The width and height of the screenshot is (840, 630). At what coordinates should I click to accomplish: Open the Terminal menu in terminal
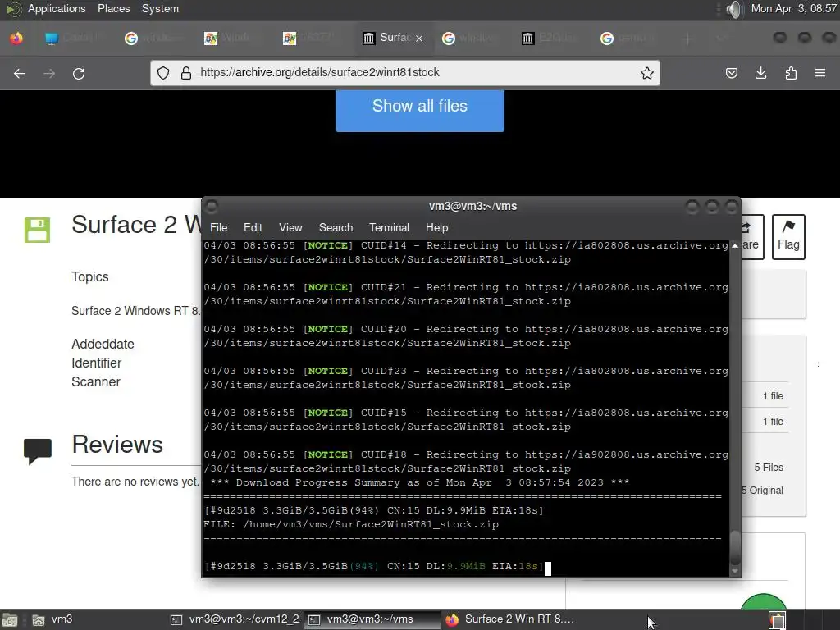point(389,228)
